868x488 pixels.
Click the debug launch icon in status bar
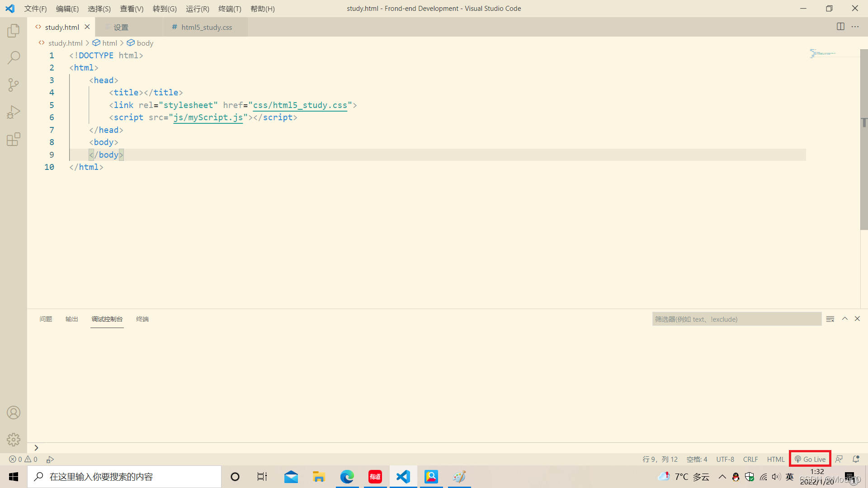click(x=50, y=459)
